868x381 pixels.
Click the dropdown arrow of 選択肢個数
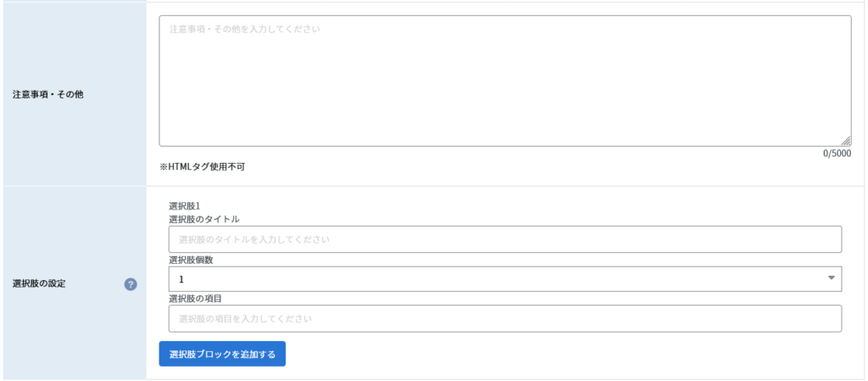click(831, 278)
